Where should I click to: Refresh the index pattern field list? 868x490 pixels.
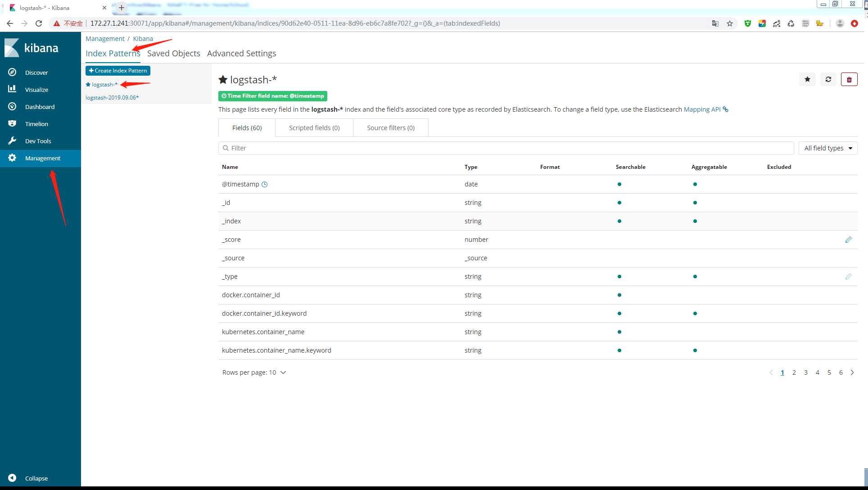pos(828,79)
